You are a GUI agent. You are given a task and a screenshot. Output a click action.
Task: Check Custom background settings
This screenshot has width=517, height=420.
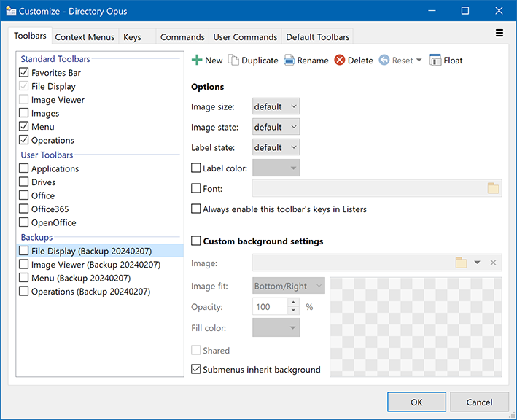click(x=196, y=241)
